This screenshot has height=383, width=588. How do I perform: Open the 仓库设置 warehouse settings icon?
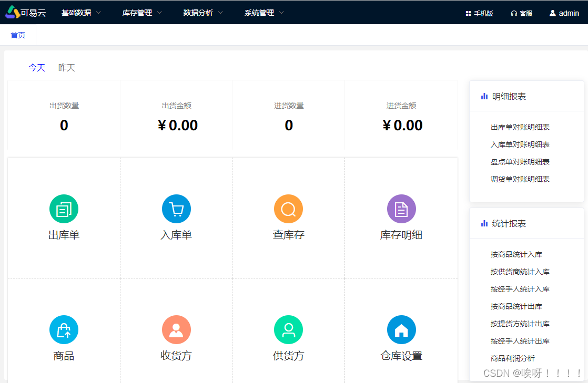[401, 329]
